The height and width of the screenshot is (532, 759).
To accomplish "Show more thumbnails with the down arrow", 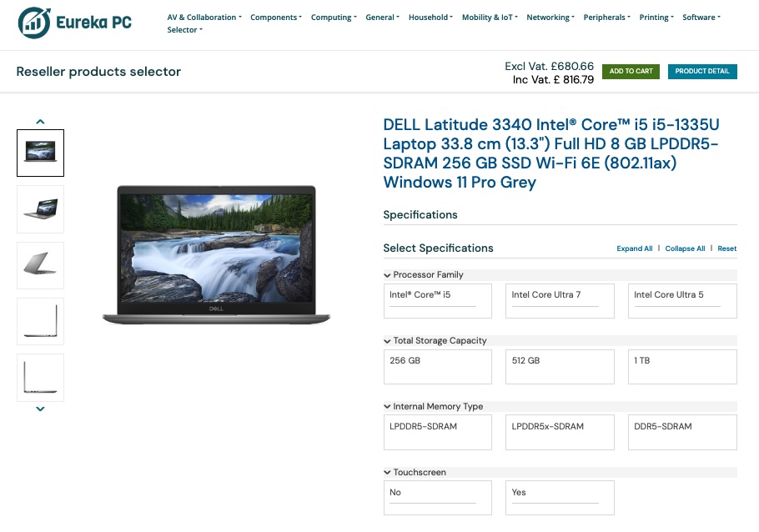I will pos(40,409).
